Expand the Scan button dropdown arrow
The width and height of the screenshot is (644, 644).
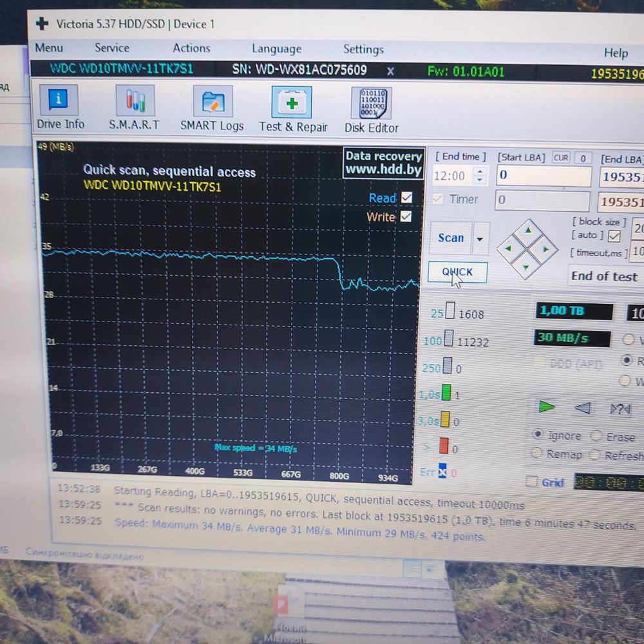pos(480,239)
